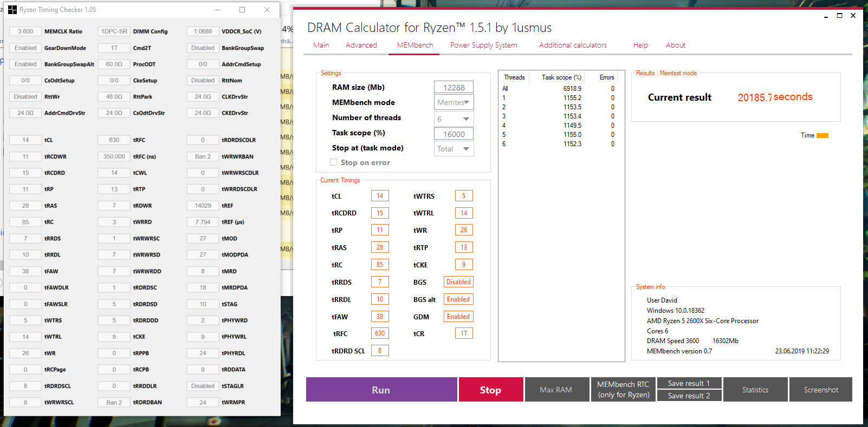Click the tRFC (ns) 350,000 field
This screenshot has width=868, height=427.
coord(114,156)
